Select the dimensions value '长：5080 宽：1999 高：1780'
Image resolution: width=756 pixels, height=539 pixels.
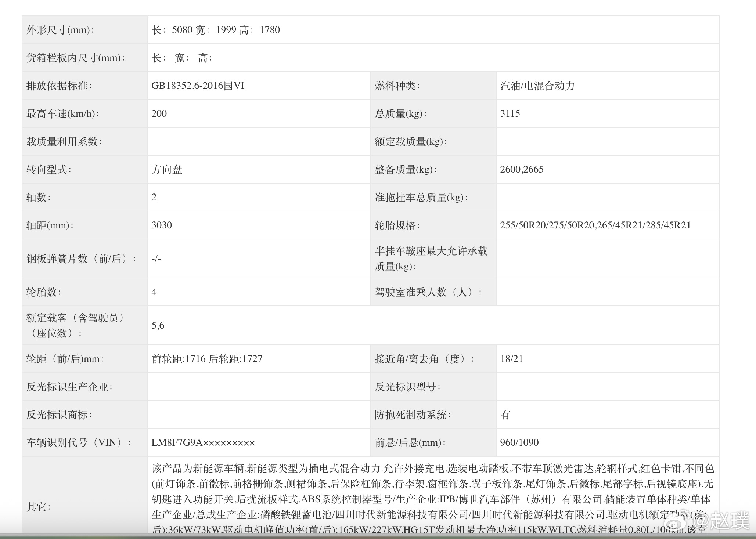click(x=216, y=30)
